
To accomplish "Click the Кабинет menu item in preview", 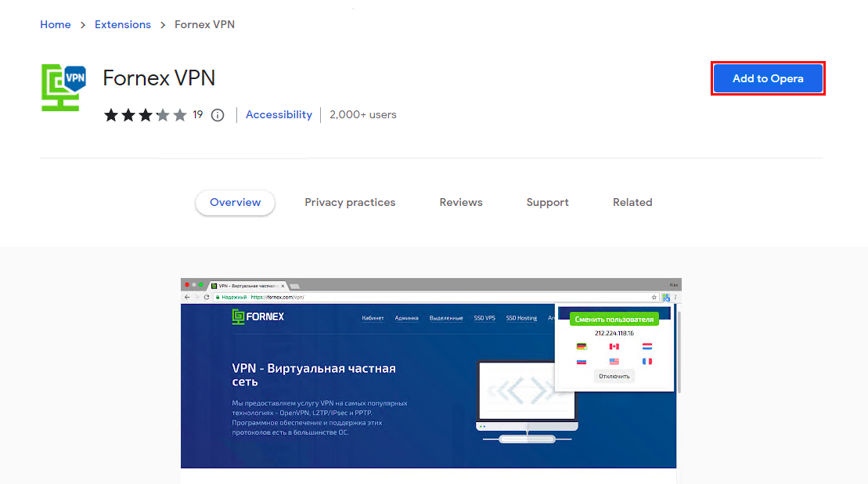I will coord(373,319).
